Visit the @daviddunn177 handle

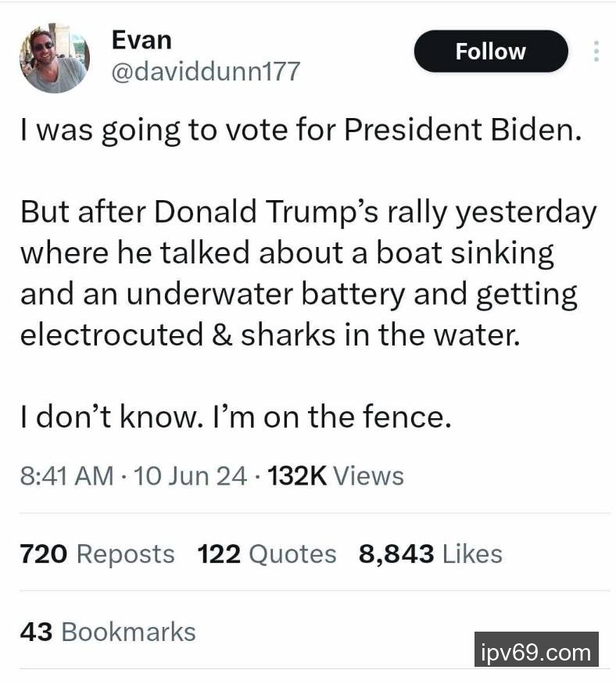pos(206,72)
